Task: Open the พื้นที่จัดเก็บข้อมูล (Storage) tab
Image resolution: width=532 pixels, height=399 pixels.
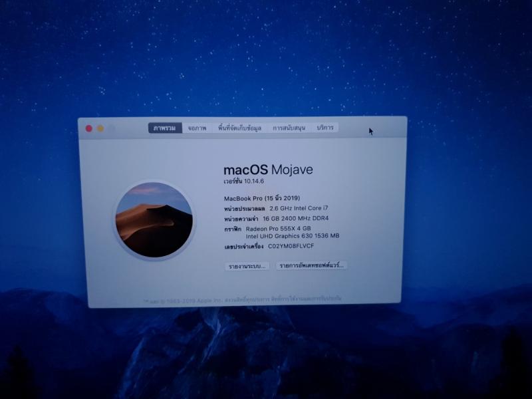Action: pos(239,128)
